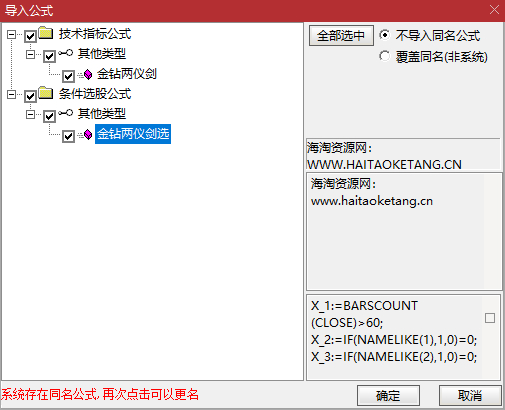The width and height of the screenshot is (505, 410).
Task: Collapse the 条件选股公式 tree node
Action: pyautogui.click(x=11, y=94)
